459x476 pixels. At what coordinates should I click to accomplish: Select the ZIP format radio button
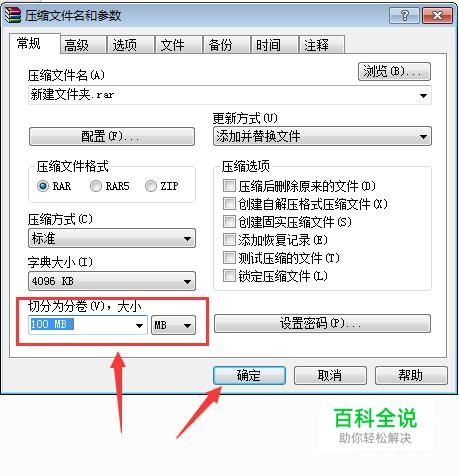[151, 186]
